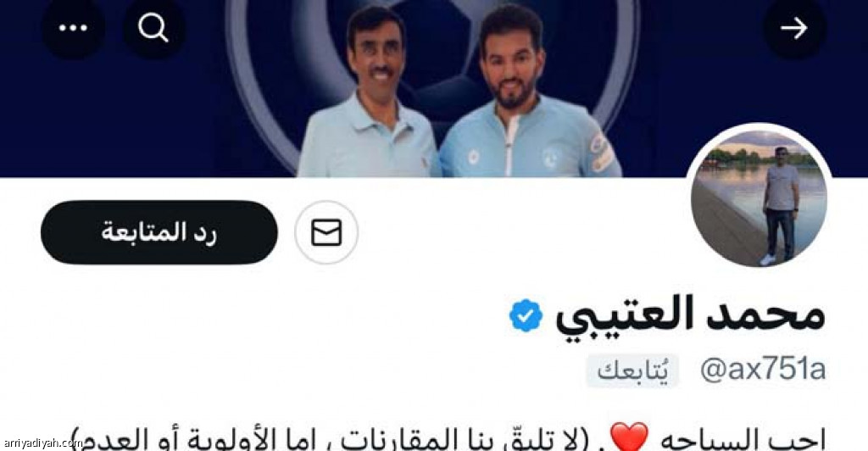Open the header banner photo

434,88
